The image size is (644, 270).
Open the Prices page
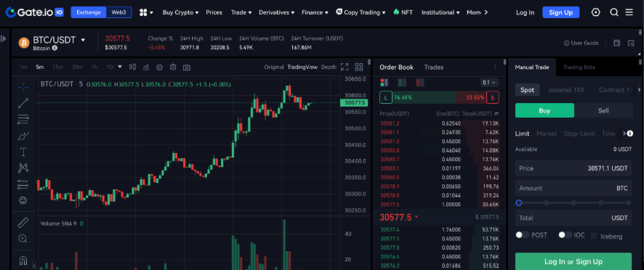[x=214, y=12]
